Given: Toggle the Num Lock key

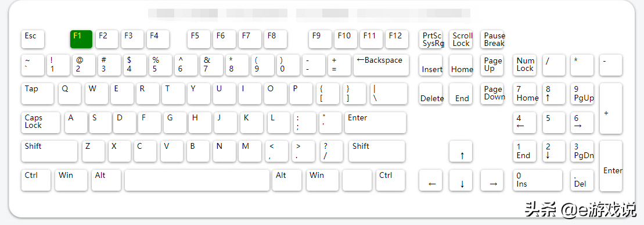Looking at the screenshot, I should point(524,65).
